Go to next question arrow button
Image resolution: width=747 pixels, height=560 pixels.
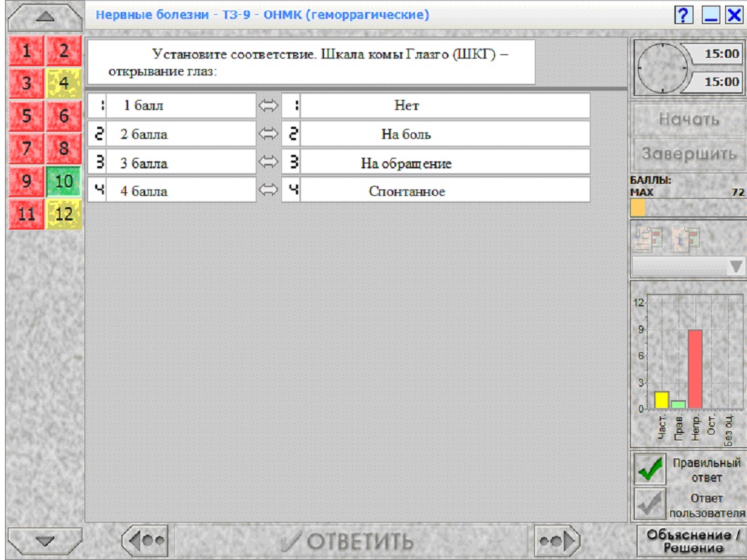tap(557, 540)
